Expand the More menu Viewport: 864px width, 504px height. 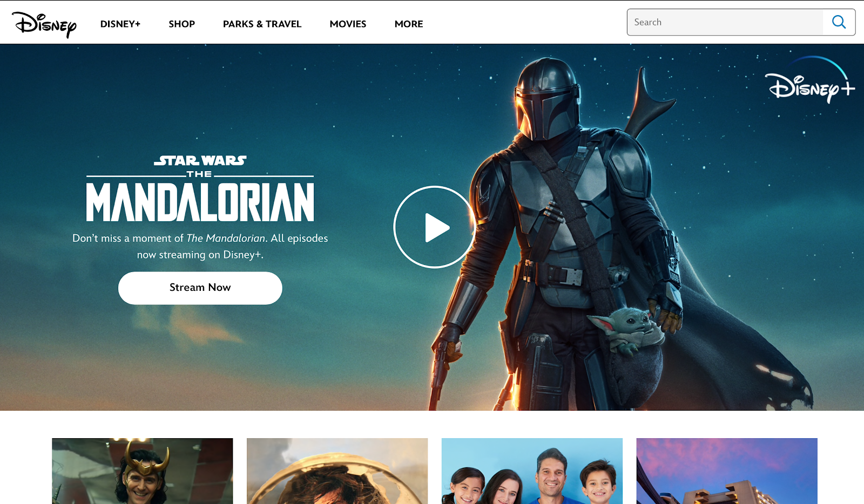[x=409, y=24]
